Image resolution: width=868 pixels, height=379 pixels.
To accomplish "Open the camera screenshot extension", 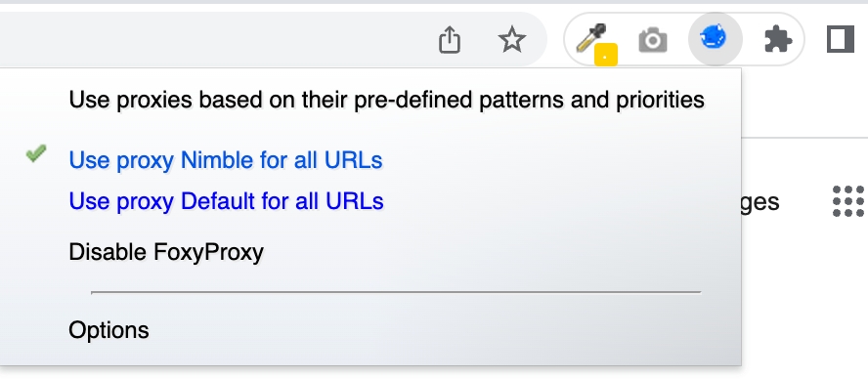I will pos(653,40).
